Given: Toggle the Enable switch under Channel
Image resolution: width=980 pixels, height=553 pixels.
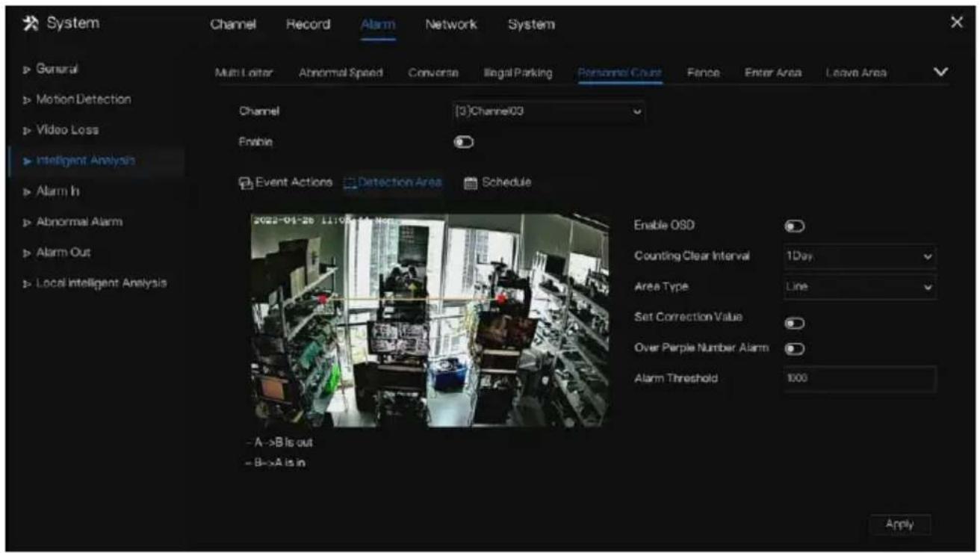Looking at the screenshot, I should point(463,141).
